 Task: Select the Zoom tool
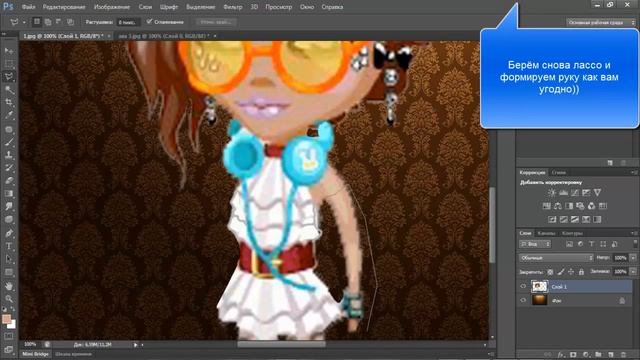pyautogui.click(x=9, y=299)
